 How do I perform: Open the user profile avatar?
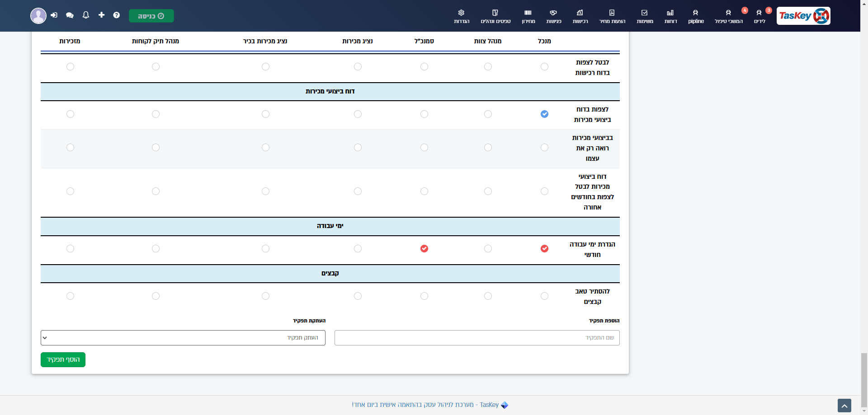point(38,16)
